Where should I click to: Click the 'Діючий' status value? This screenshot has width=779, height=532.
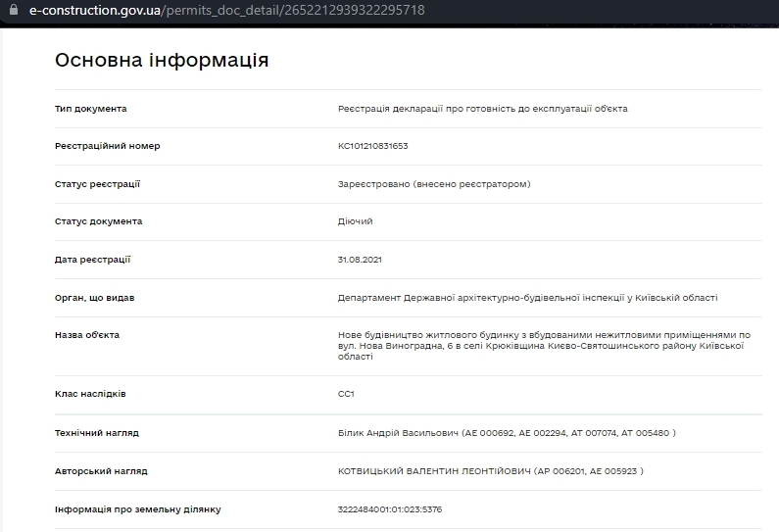356,221
